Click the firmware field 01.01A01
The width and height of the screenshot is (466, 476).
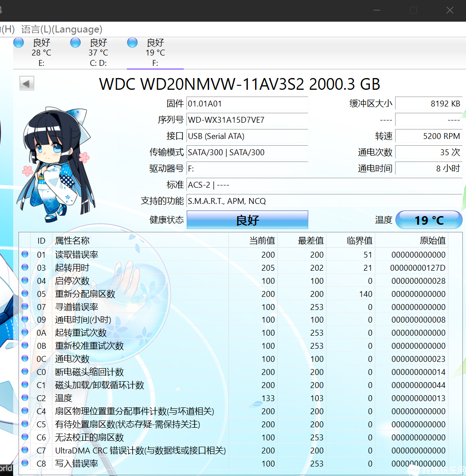(x=247, y=103)
